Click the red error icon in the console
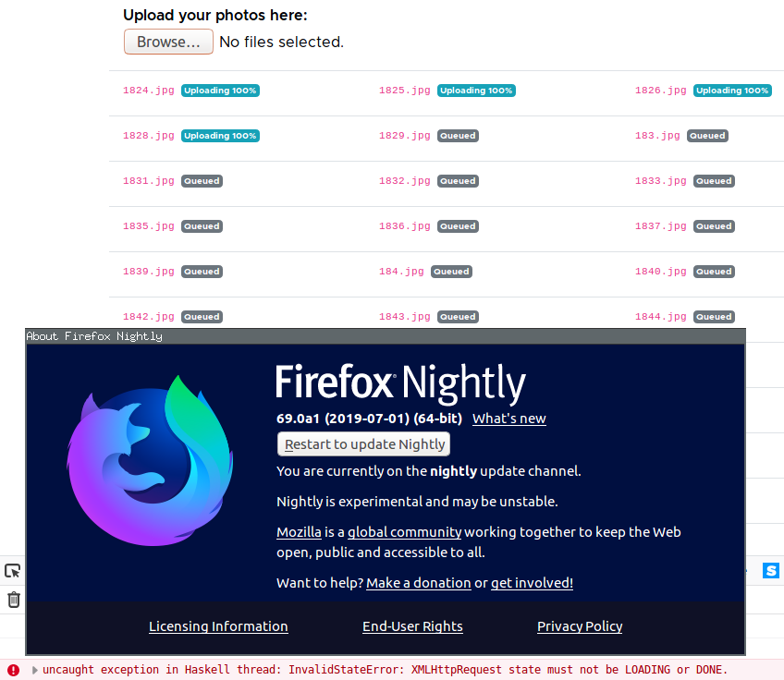This screenshot has width=784, height=680. tap(13, 670)
